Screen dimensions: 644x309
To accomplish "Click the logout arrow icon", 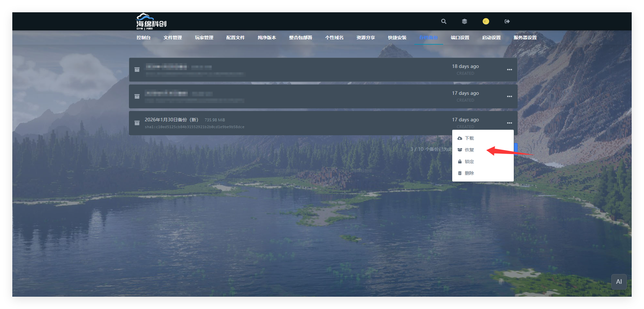I will (507, 21).
